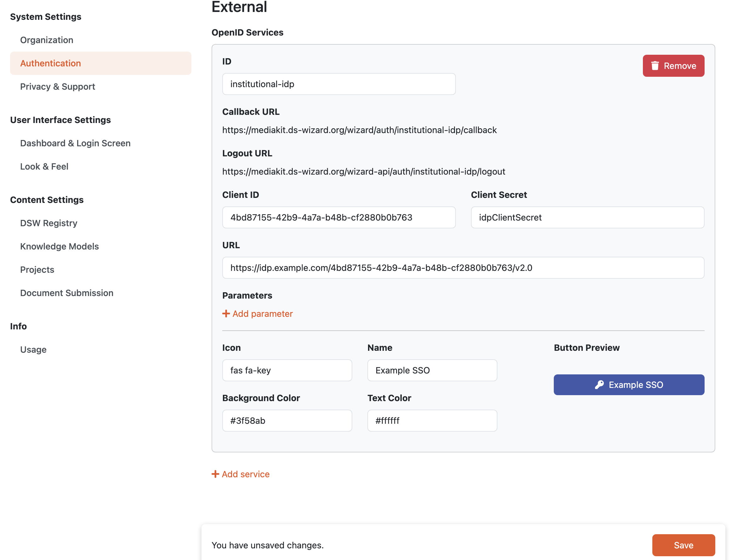This screenshot has height=560, width=743.
Task: Open Knowledge Models settings
Action: tap(60, 246)
